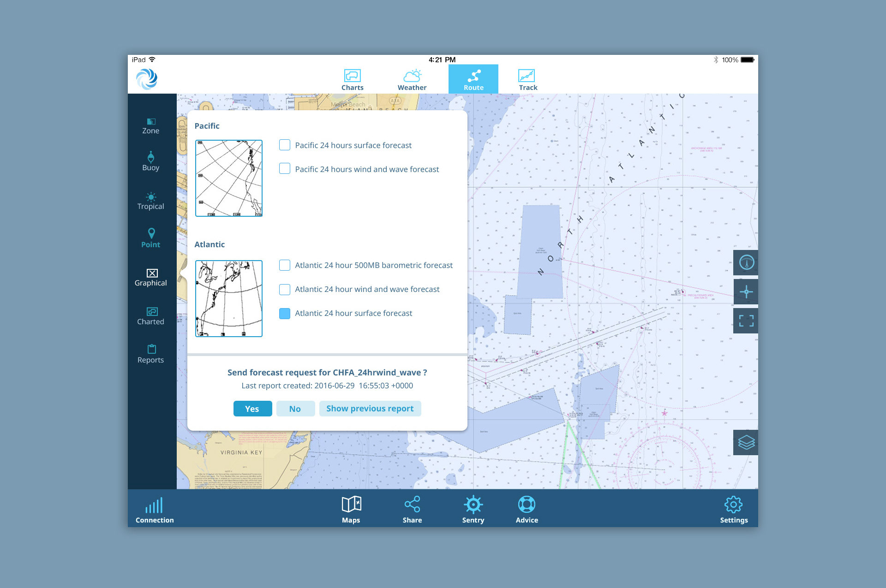Image resolution: width=886 pixels, height=588 pixels.
Task: Open Tropical weather in sidebar
Action: click(x=151, y=202)
